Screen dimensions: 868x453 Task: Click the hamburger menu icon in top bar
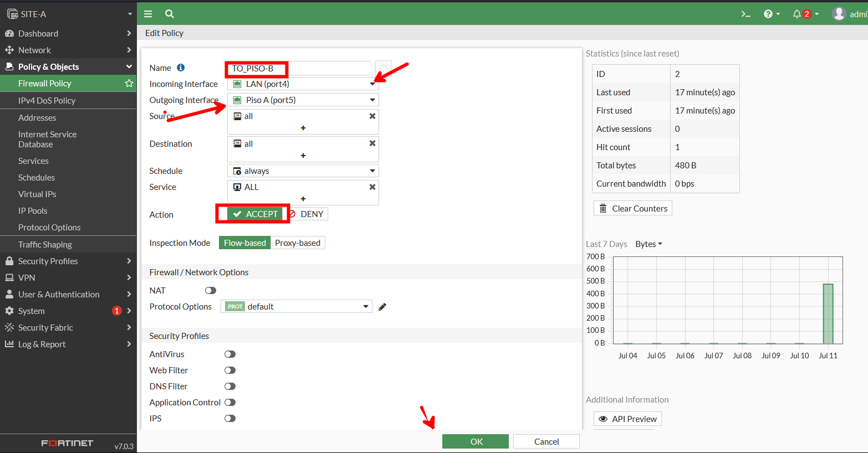click(148, 14)
